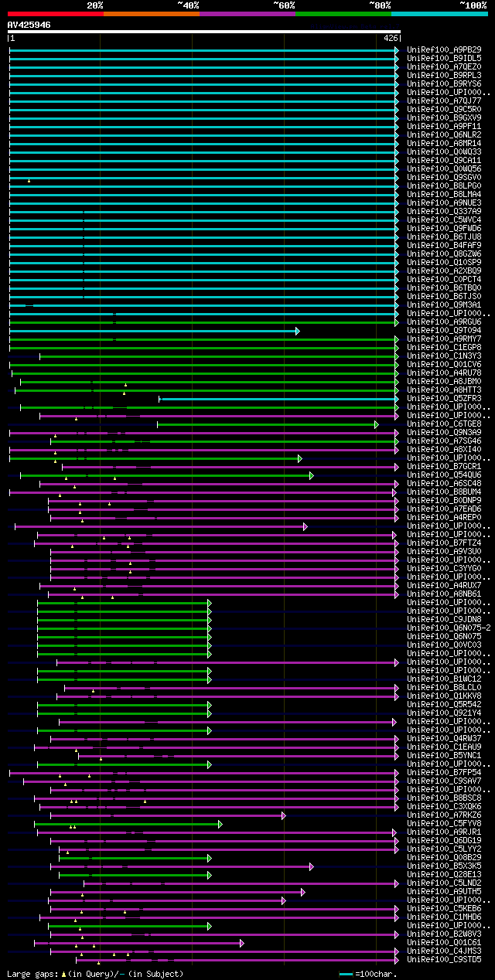495x980 pixels.
Task: Open hit UniRef100_A9PB29
Action: 444,50
